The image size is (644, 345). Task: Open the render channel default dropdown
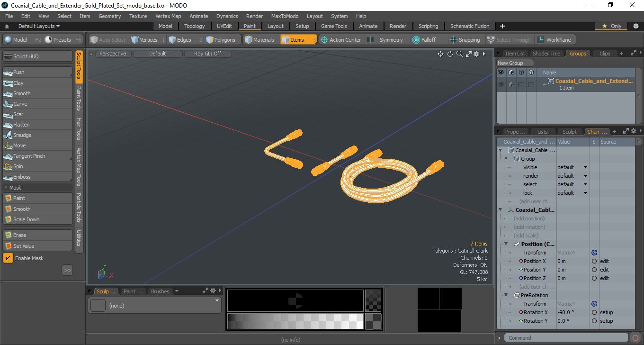(x=572, y=176)
